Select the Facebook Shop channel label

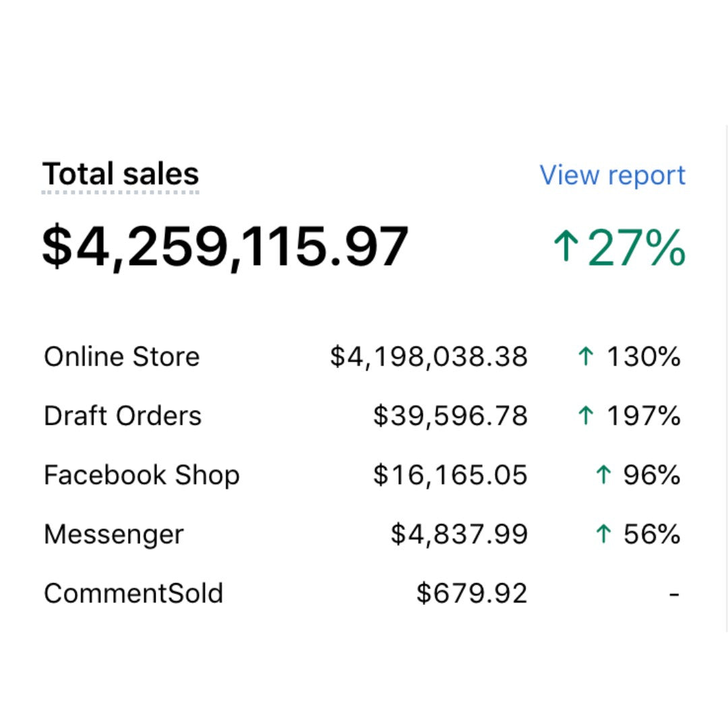click(x=142, y=475)
